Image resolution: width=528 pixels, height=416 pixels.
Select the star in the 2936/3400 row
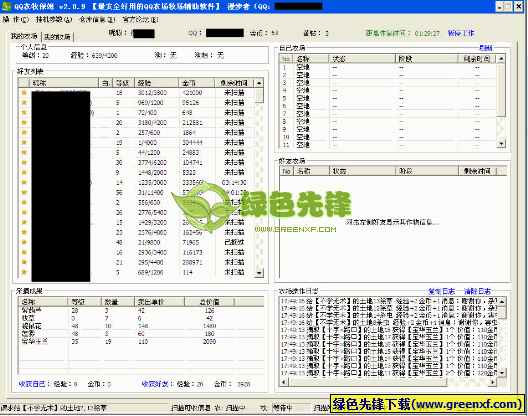(24, 252)
